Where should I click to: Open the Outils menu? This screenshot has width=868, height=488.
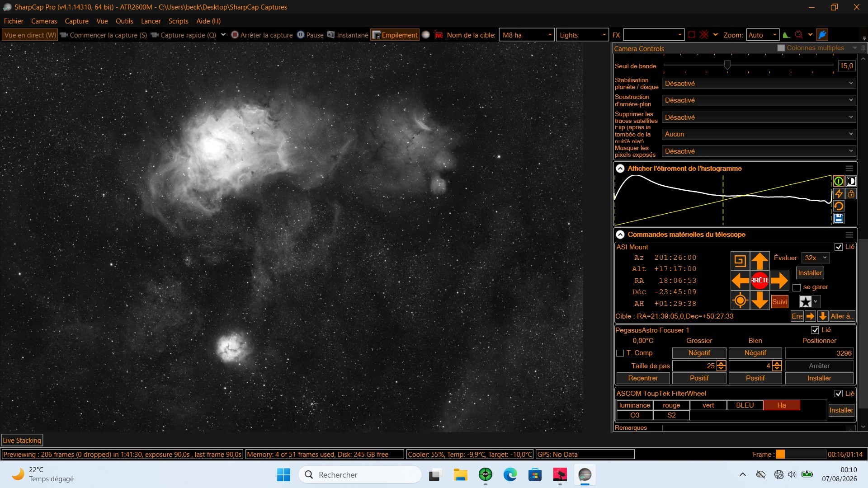point(124,21)
